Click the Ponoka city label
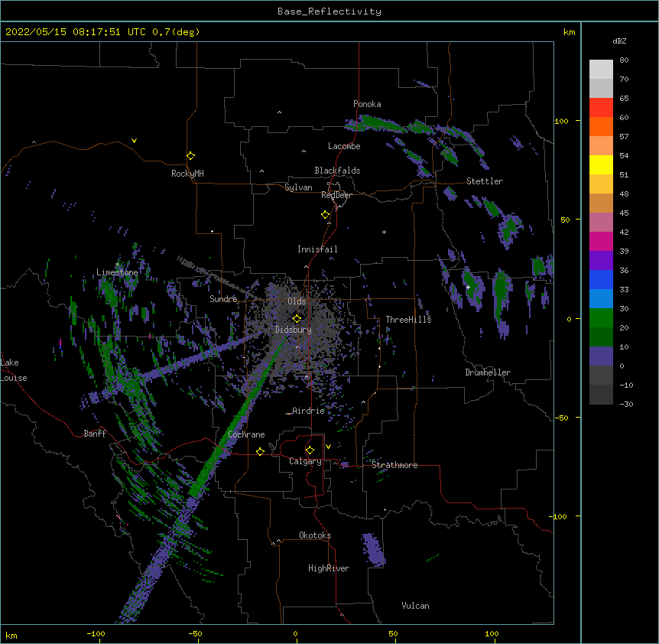The width and height of the screenshot is (659, 644). click(367, 104)
